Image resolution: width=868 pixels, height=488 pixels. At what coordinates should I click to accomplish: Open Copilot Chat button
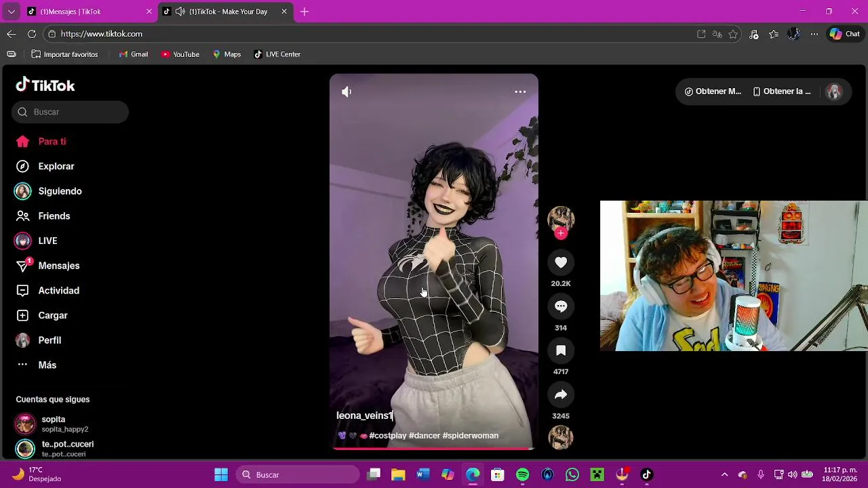click(x=844, y=34)
